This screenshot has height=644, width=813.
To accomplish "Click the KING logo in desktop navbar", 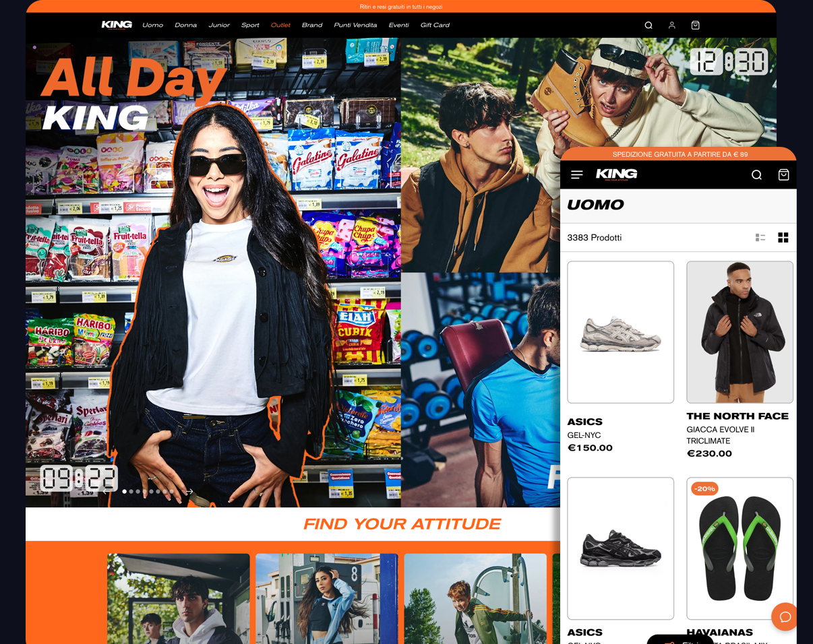I will (x=117, y=25).
